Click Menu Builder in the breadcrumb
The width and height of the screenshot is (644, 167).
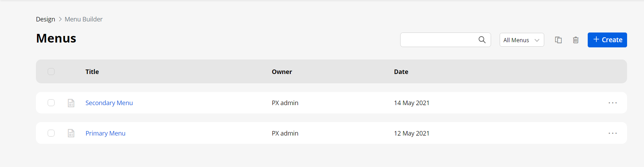click(x=84, y=19)
